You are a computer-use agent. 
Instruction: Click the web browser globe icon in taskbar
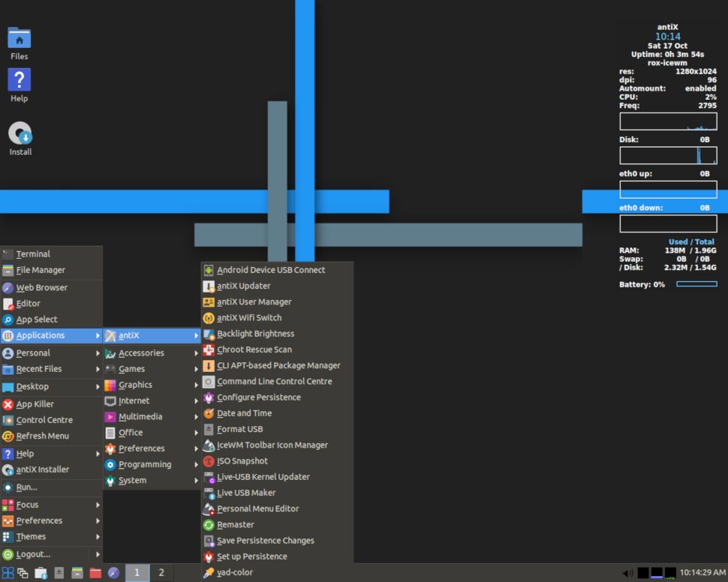[x=113, y=572]
